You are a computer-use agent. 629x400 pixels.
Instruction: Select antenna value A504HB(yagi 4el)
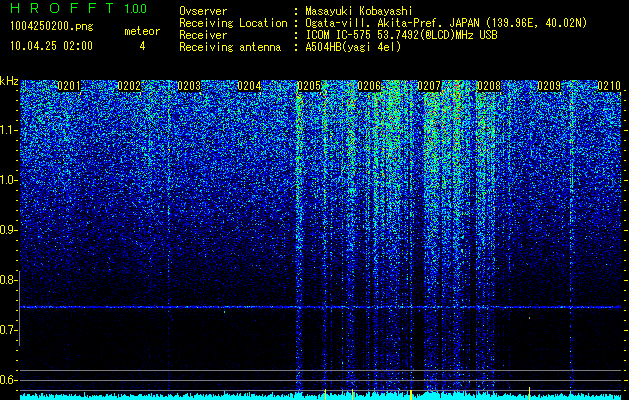click(x=353, y=47)
